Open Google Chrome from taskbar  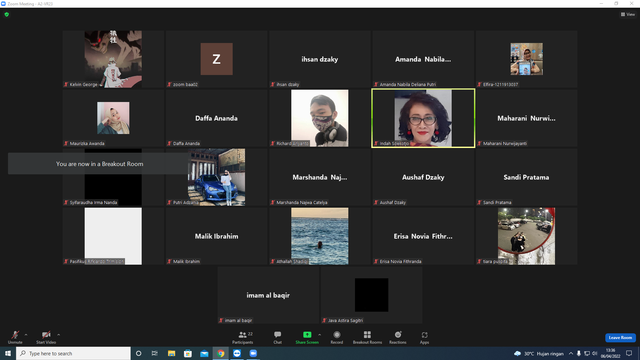tap(221, 353)
